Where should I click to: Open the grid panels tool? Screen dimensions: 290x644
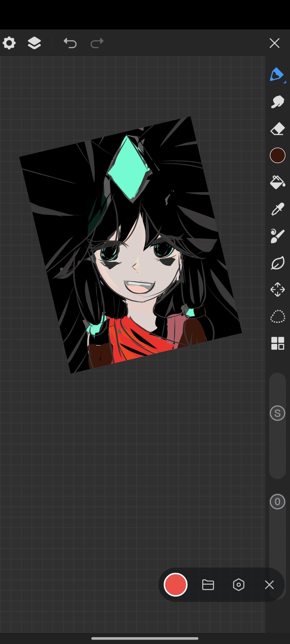277,343
